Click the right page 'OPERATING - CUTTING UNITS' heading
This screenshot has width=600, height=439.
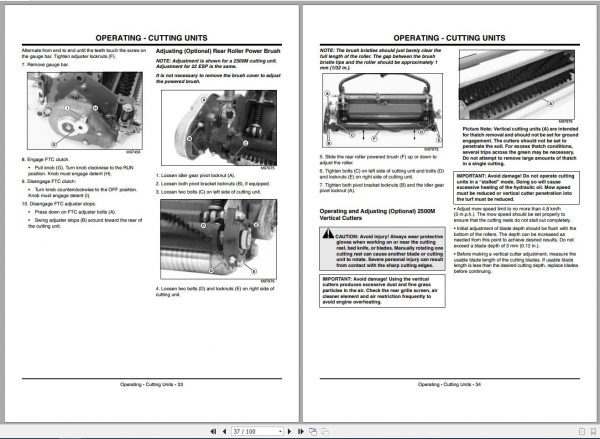[449, 38]
